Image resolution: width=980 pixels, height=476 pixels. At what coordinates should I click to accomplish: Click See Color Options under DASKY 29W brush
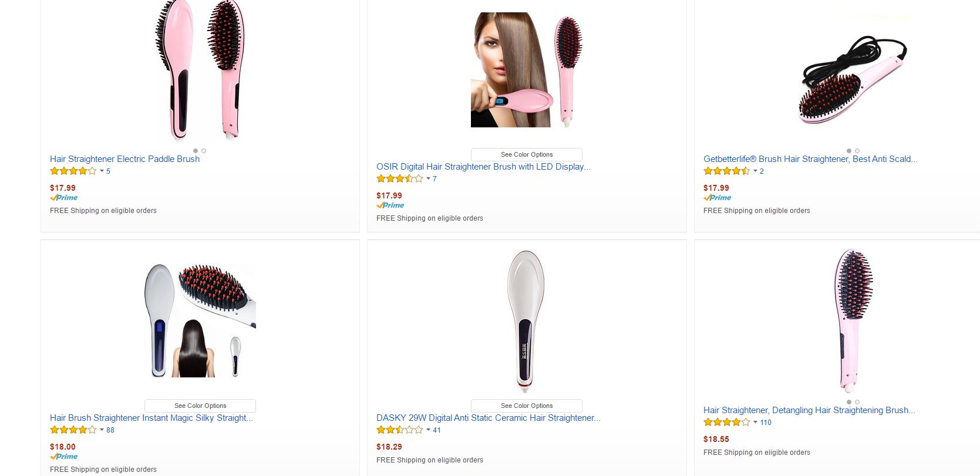527,406
